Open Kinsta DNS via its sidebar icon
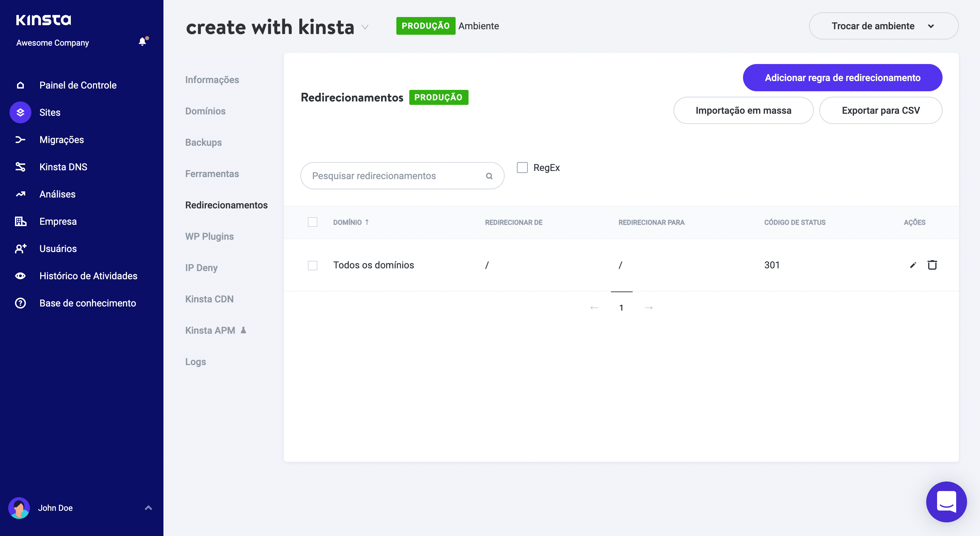 point(20,167)
